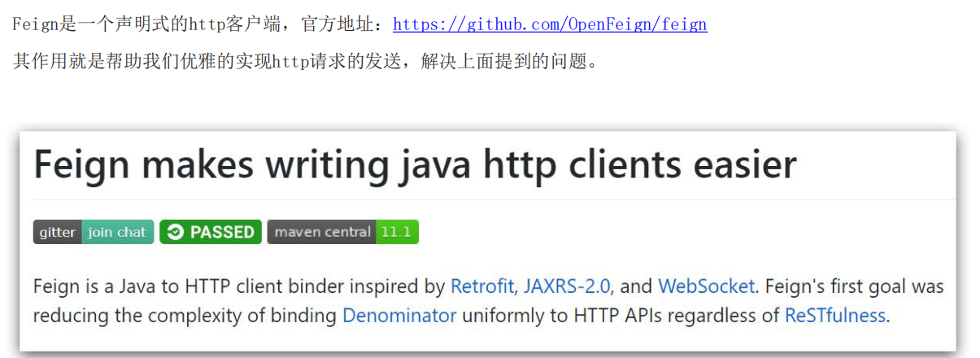This screenshot has height=358, width=980.
Task: Open the WebSocket link
Action: [x=707, y=286]
